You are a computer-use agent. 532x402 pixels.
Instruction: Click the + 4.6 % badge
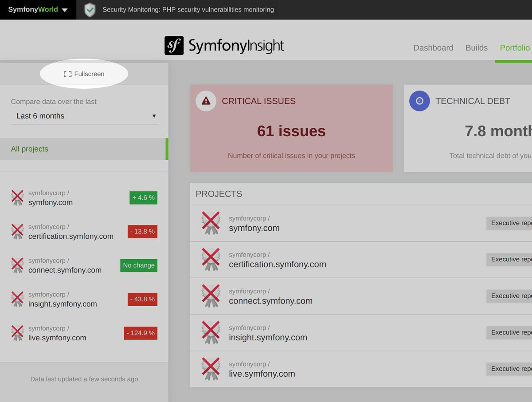click(x=143, y=198)
